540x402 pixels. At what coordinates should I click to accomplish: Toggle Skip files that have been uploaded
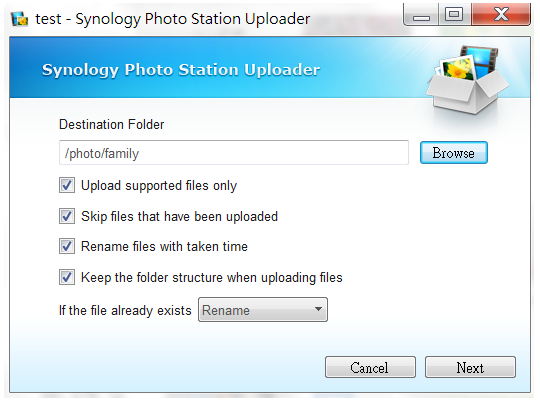[x=67, y=216]
